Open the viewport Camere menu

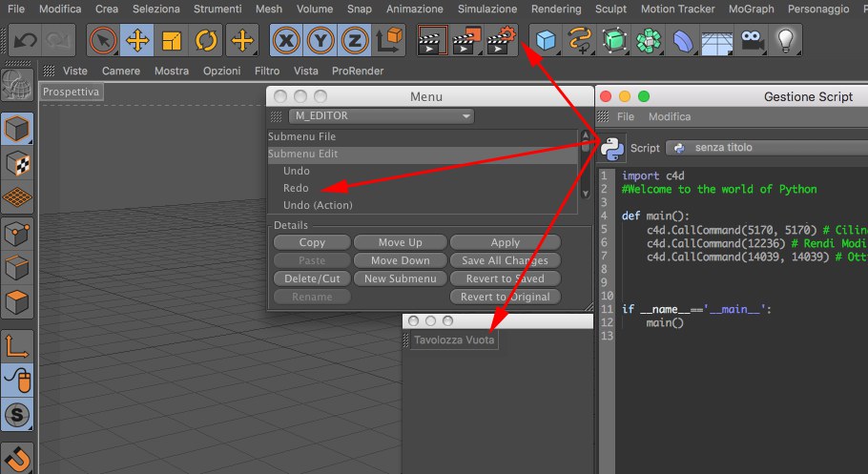(x=121, y=71)
